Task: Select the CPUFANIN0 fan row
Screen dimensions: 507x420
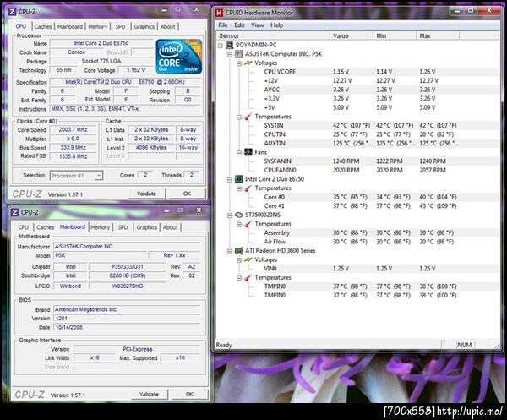Action: pos(357,170)
